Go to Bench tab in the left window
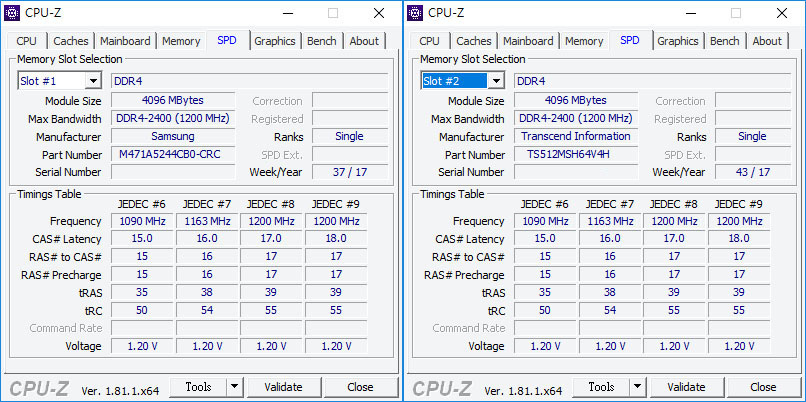Image resolution: width=806 pixels, height=402 pixels. tap(321, 41)
